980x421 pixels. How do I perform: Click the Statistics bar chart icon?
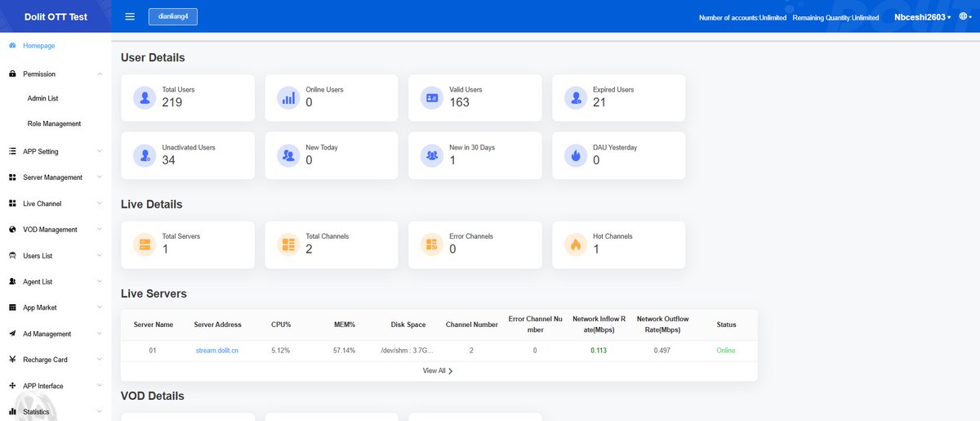point(12,412)
